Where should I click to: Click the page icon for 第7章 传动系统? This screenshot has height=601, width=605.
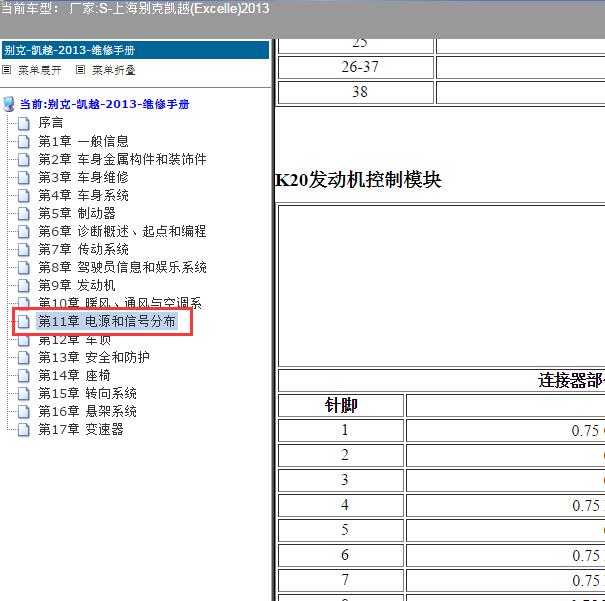click(x=24, y=250)
